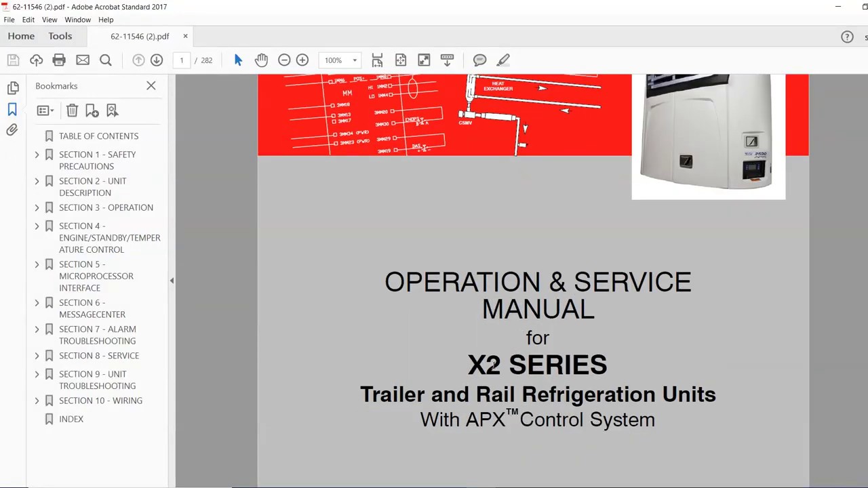Expand SECTION 5 - MICROPROCESSOR INTERFACE
This screenshot has width=868, height=488.
37,264
